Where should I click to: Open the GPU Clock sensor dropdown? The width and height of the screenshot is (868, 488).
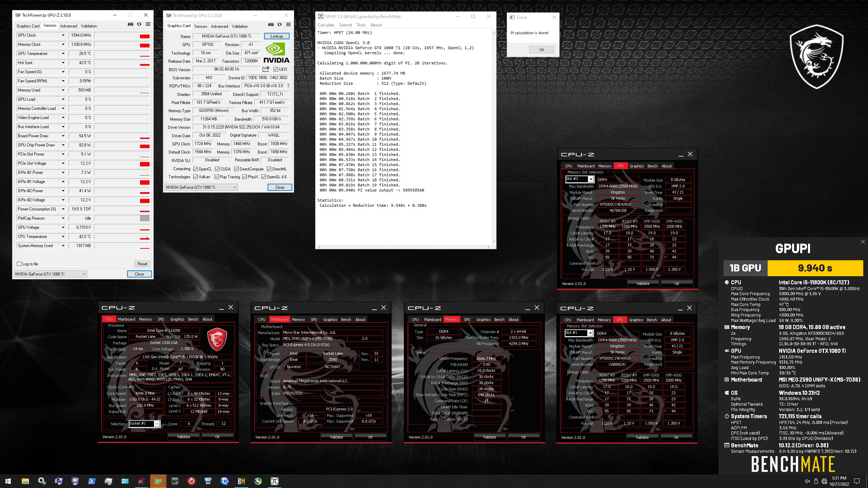pos(63,35)
